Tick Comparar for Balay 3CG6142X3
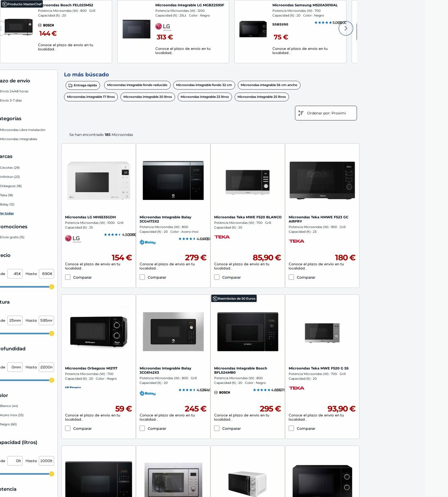Image resolution: width=448 pixels, height=497 pixels. (142, 429)
